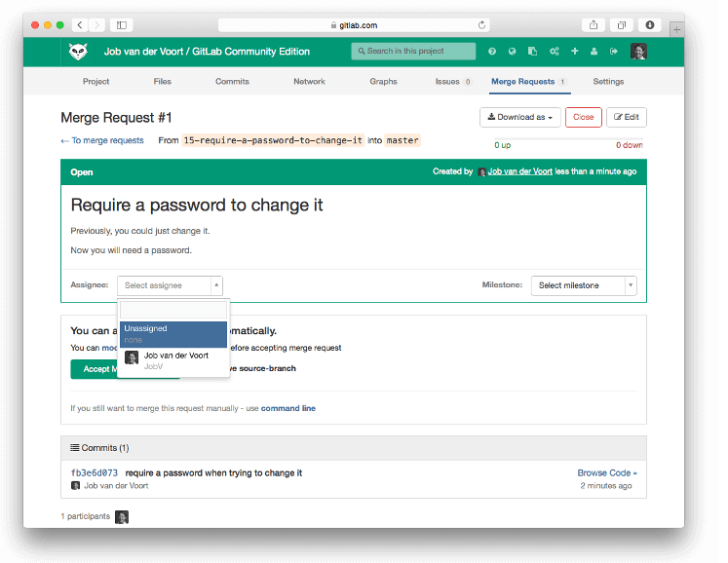Open admin area cogs icon
The height and width of the screenshot is (563, 728).
tap(554, 52)
